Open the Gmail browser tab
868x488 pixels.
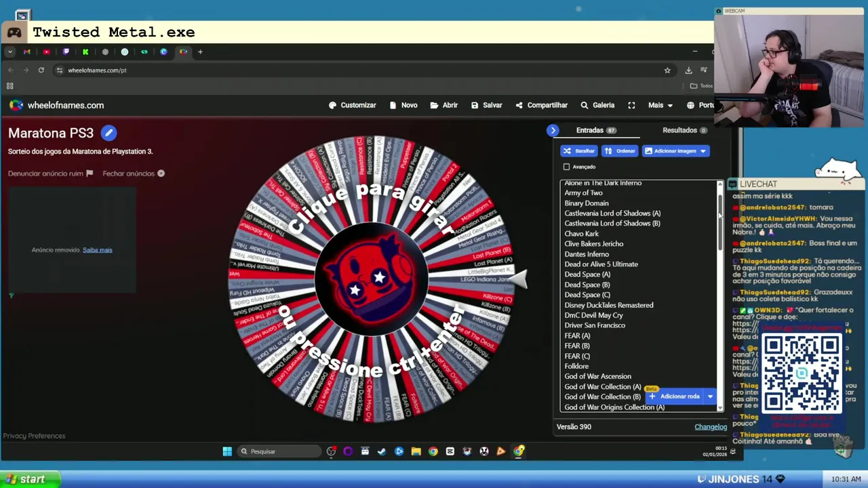point(26,52)
